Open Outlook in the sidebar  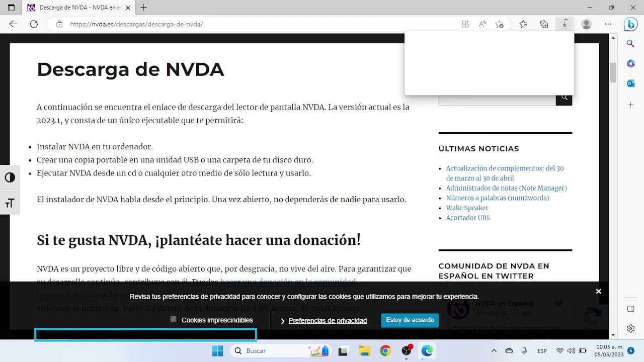(630, 83)
